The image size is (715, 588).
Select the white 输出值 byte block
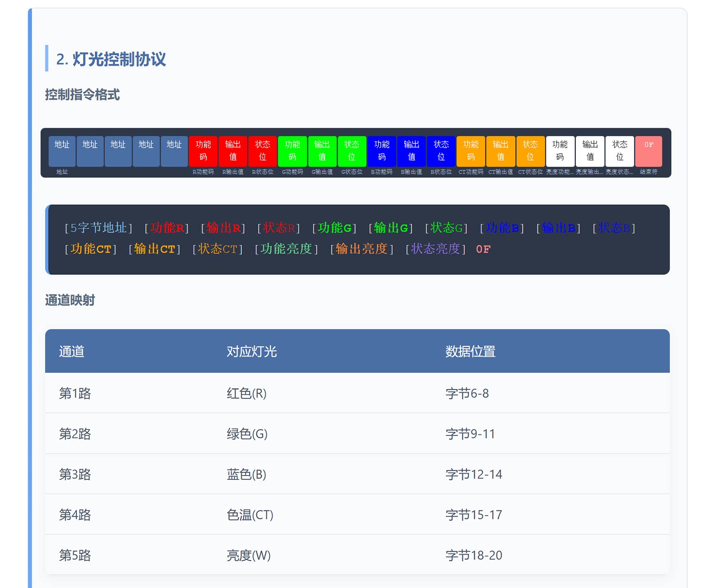590,151
